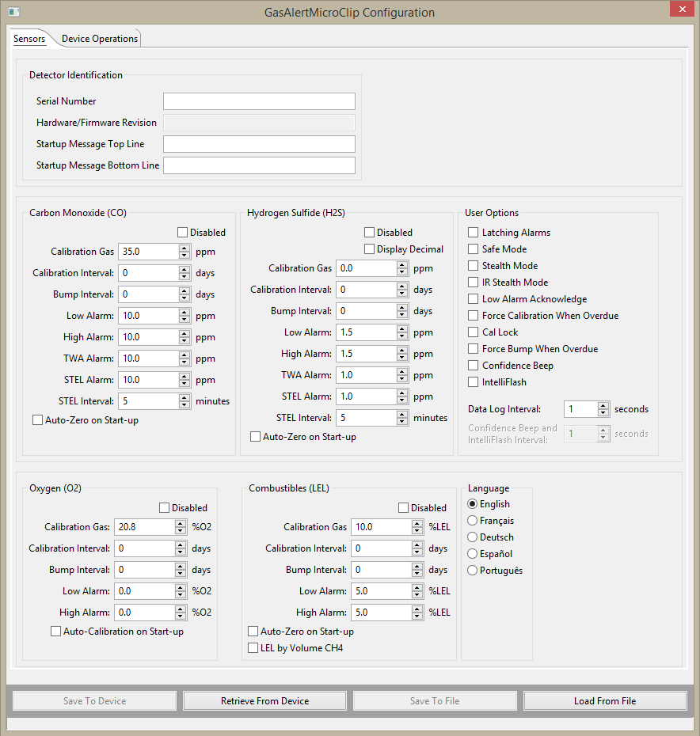Select Français as the language
Image resolution: width=700 pixels, height=736 pixels.
[473, 521]
